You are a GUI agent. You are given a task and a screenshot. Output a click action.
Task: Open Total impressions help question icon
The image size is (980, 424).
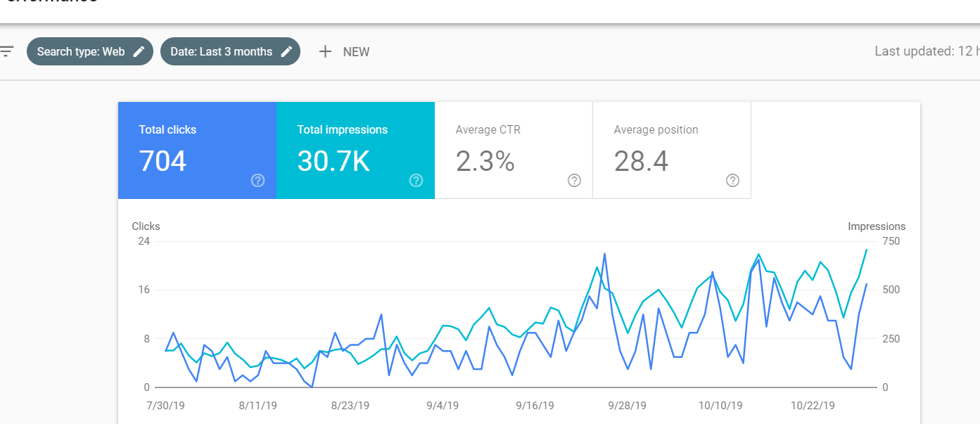coord(416,181)
